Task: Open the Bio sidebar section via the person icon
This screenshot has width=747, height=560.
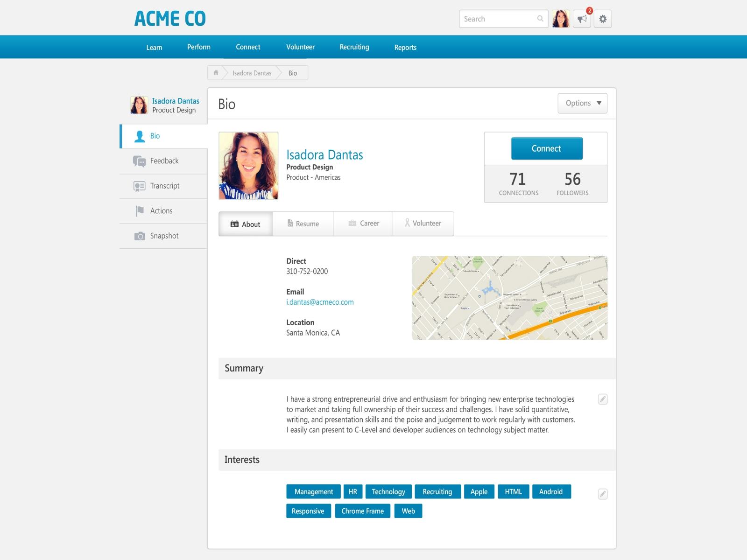Action: pyautogui.click(x=139, y=136)
